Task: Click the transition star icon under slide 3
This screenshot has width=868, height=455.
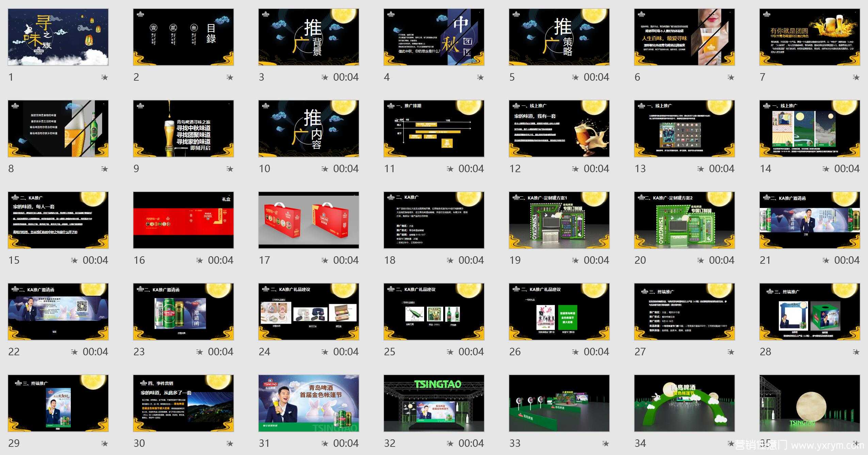Action: [325, 78]
